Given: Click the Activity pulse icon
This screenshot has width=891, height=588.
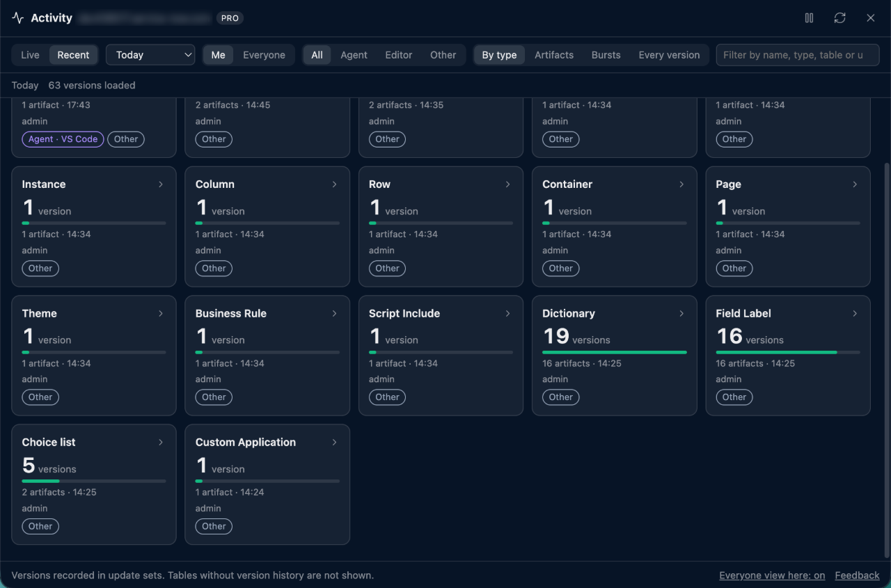Looking at the screenshot, I should click(x=18, y=18).
